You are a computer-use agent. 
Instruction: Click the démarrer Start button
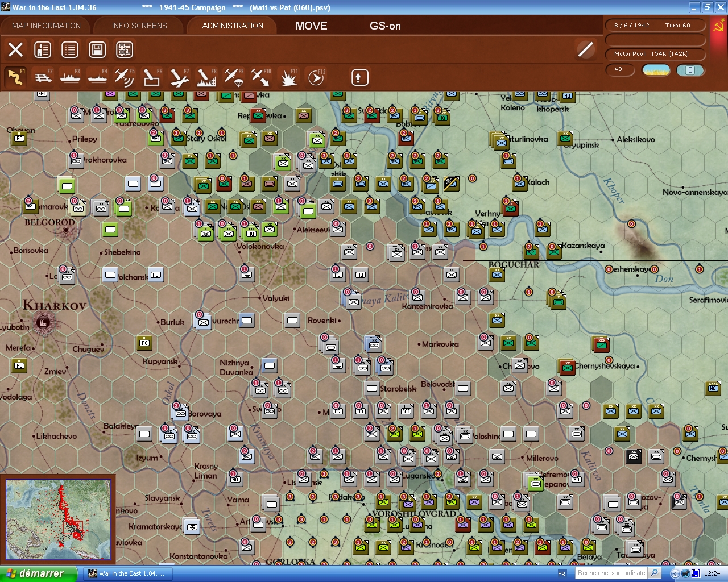coord(38,573)
